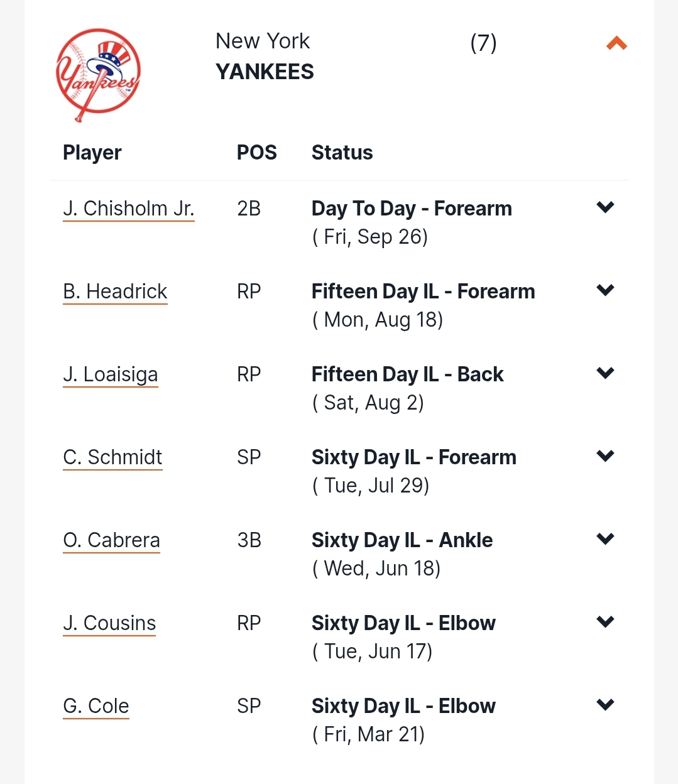
Task: Open O. Cabrera player link
Action: point(111,540)
